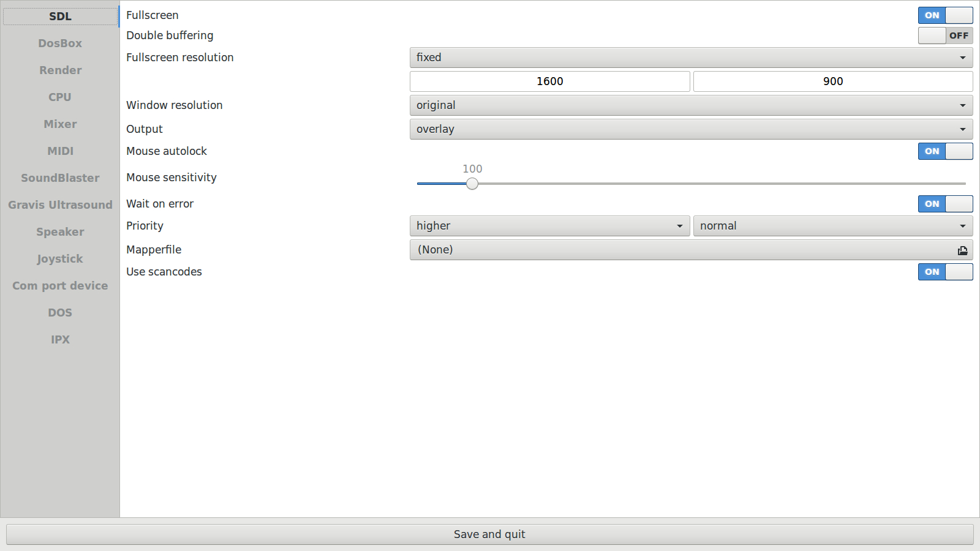Click the Mouse sensitivity label
The width and height of the screenshot is (980, 551).
tap(171, 178)
